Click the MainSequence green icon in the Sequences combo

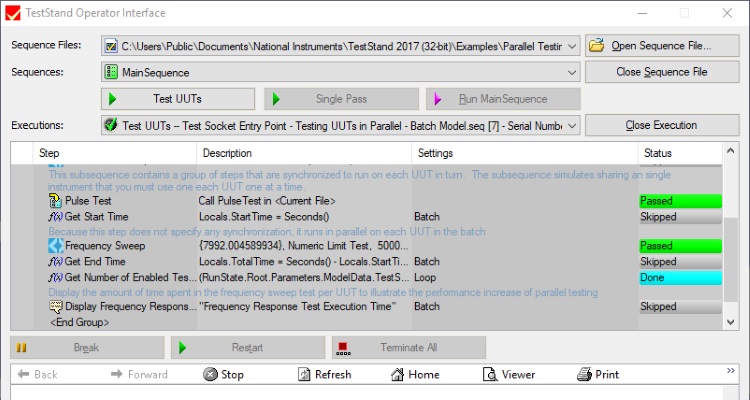pyautogui.click(x=111, y=72)
